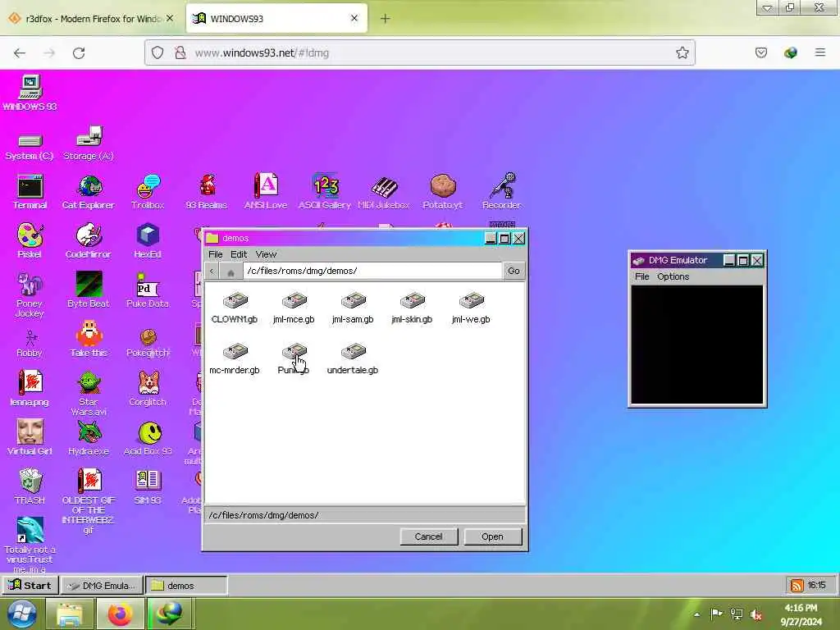Launch the Pokeglitch icon
The image size is (840, 630).
pos(148,344)
